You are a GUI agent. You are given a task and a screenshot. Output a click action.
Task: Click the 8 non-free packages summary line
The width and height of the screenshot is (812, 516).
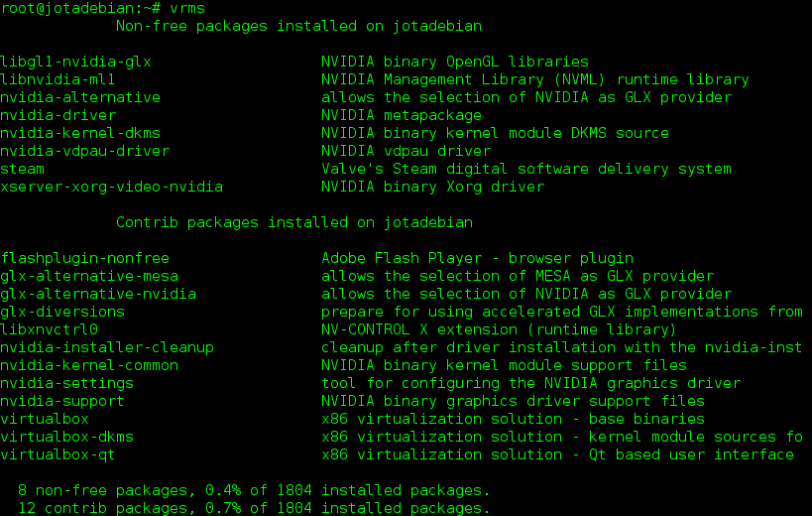coord(254,490)
